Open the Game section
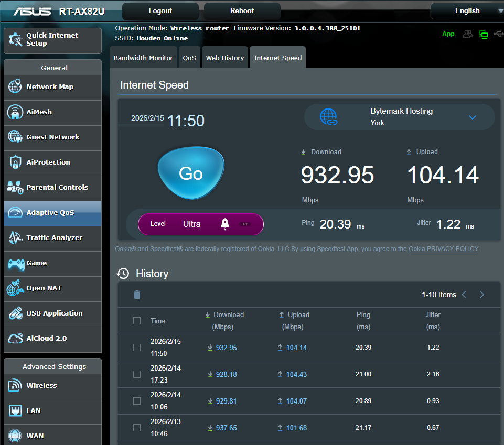The width and height of the screenshot is (504, 445). pos(52,263)
